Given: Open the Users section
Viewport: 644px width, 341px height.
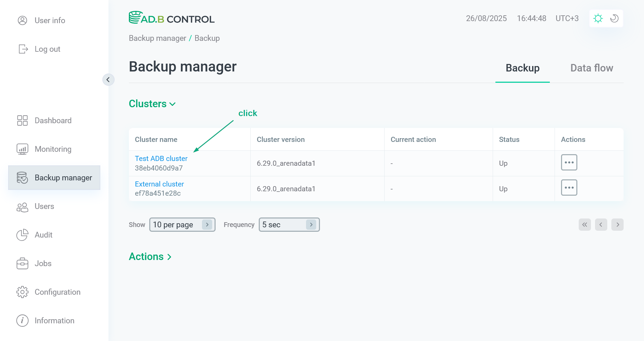Looking at the screenshot, I should click(44, 206).
